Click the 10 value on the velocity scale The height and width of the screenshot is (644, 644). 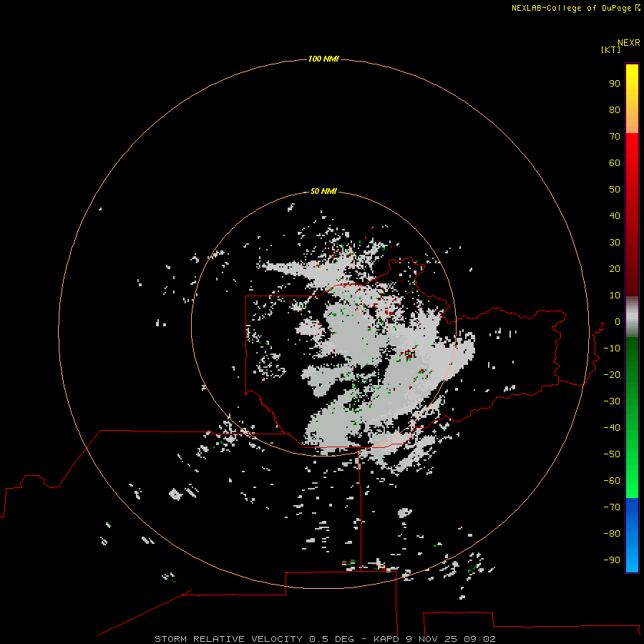[x=615, y=296]
